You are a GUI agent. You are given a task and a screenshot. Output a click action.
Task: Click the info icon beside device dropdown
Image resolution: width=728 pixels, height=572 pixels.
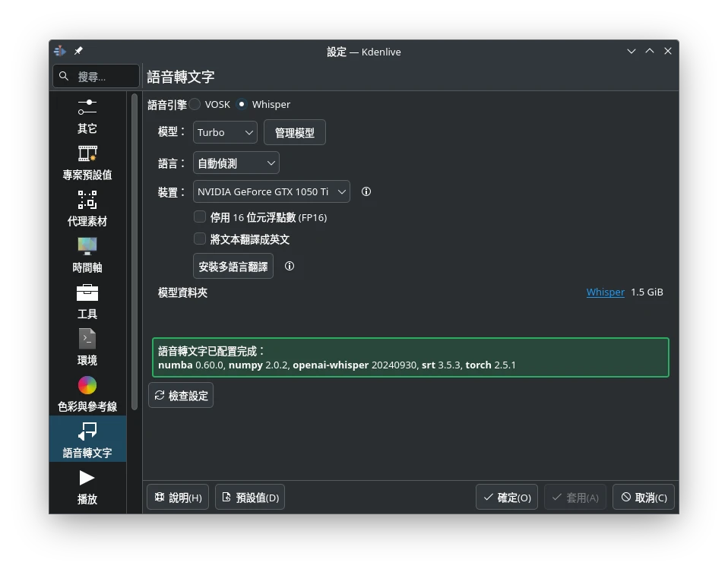pos(366,192)
